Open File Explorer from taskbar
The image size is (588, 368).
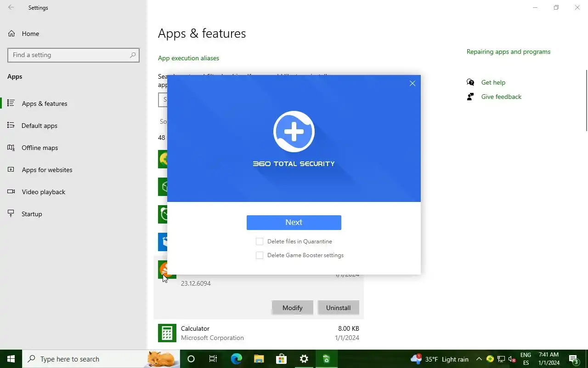[259, 359]
